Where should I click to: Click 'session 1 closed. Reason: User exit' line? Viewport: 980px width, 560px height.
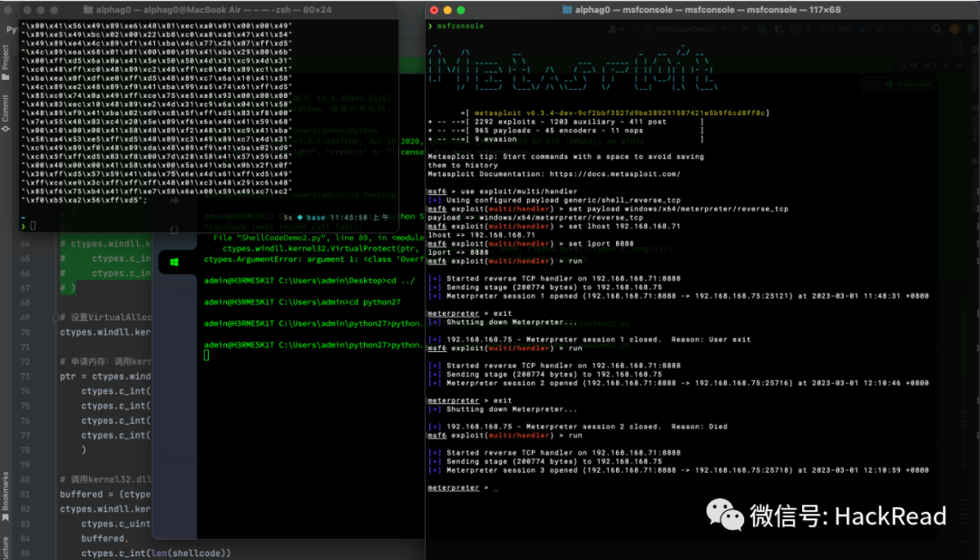(x=590, y=339)
